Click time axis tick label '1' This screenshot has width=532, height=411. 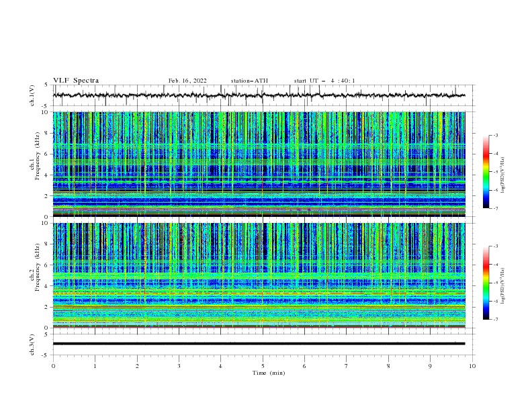point(95,366)
